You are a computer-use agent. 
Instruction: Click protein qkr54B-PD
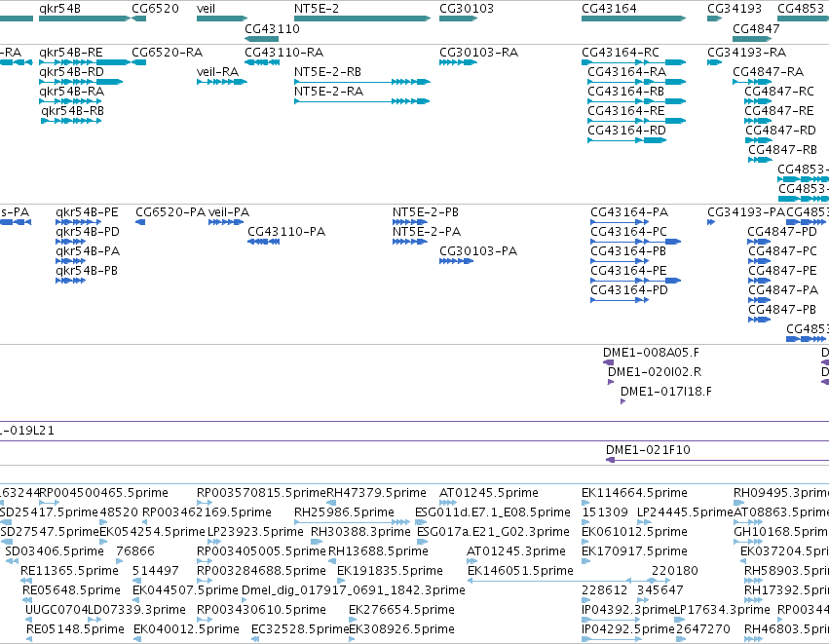88,232
